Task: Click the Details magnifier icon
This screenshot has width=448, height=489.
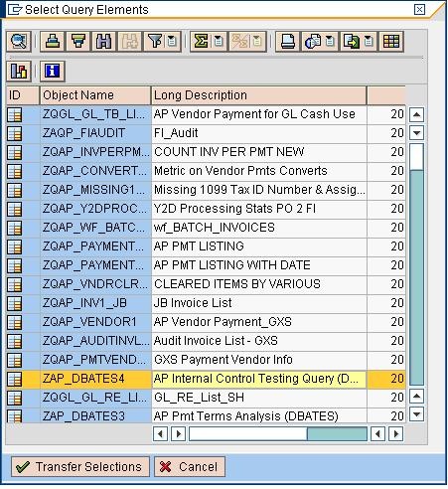Action: tap(19, 42)
